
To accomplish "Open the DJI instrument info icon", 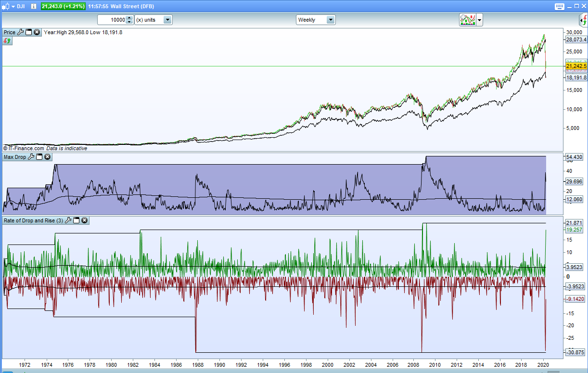I will pyautogui.click(x=35, y=6).
